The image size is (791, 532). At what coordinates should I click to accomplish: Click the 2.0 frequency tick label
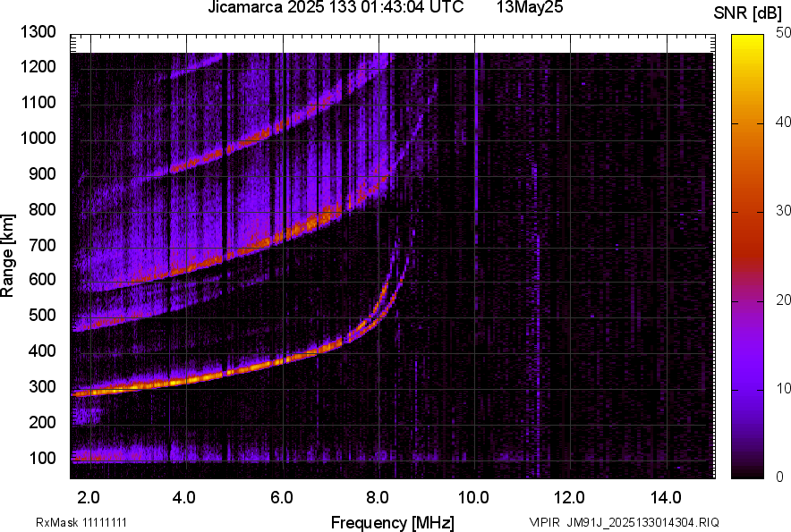click(89, 498)
